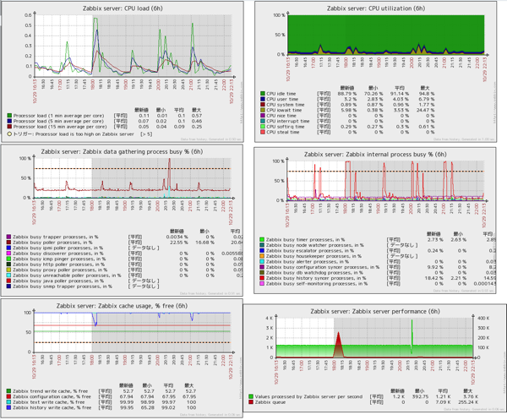
Task: Click the CPU utilization graph title
Action: tap(376, 8)
